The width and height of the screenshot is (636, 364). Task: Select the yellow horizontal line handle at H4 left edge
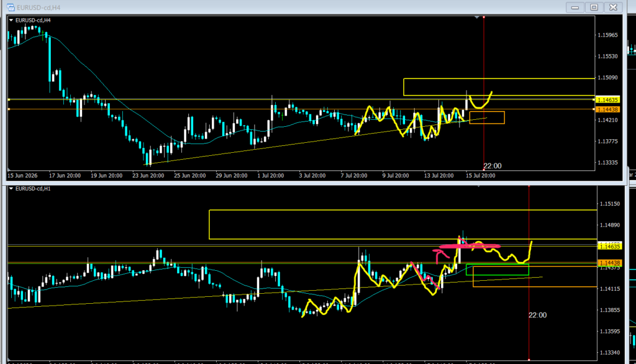[9, 99]
